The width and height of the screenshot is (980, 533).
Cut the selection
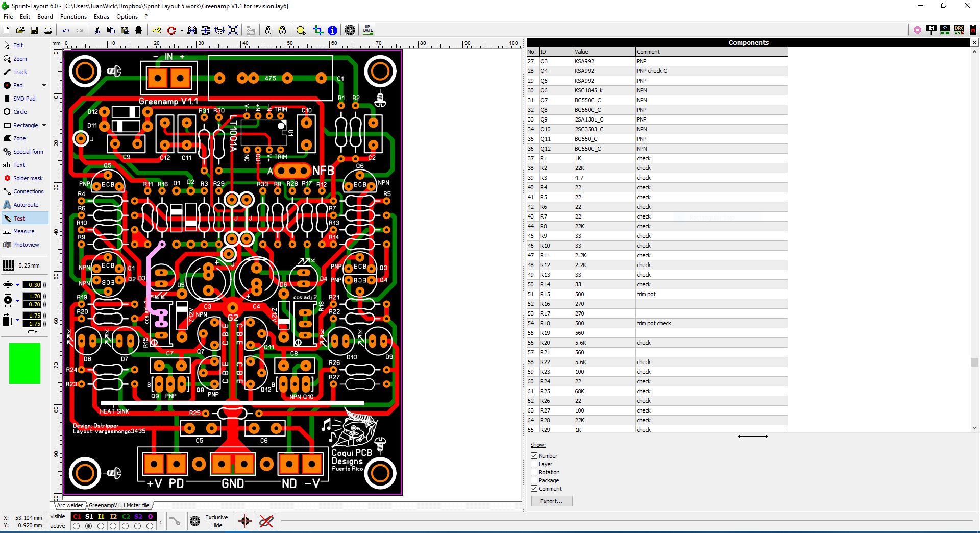97,30
